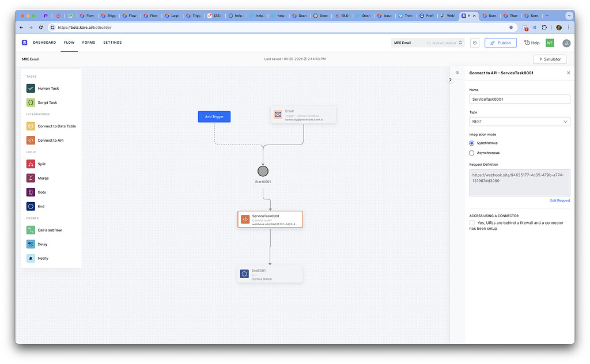The height and width of the screenshot is (364, 590).
Task: Click the Notify icon
Action: pyautogui.click(x=30, y=258)
